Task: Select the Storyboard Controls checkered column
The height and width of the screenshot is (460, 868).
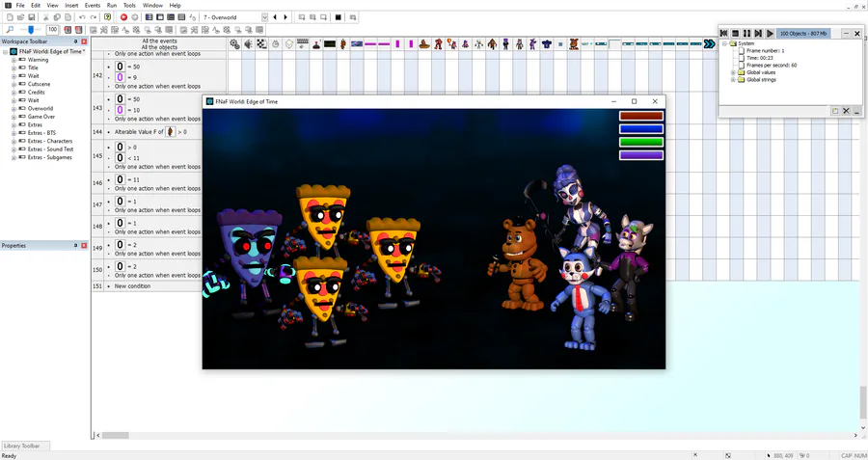Action: tap(261, 44)
